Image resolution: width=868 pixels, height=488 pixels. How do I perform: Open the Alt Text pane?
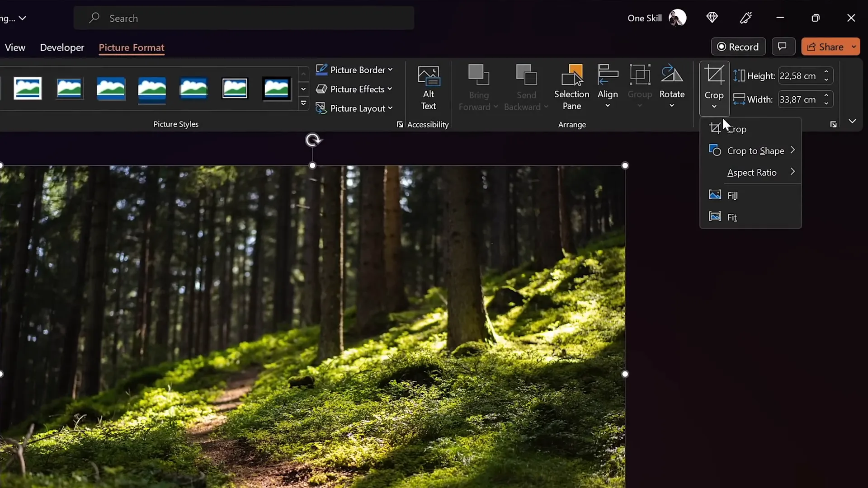(x=428, y=88)
